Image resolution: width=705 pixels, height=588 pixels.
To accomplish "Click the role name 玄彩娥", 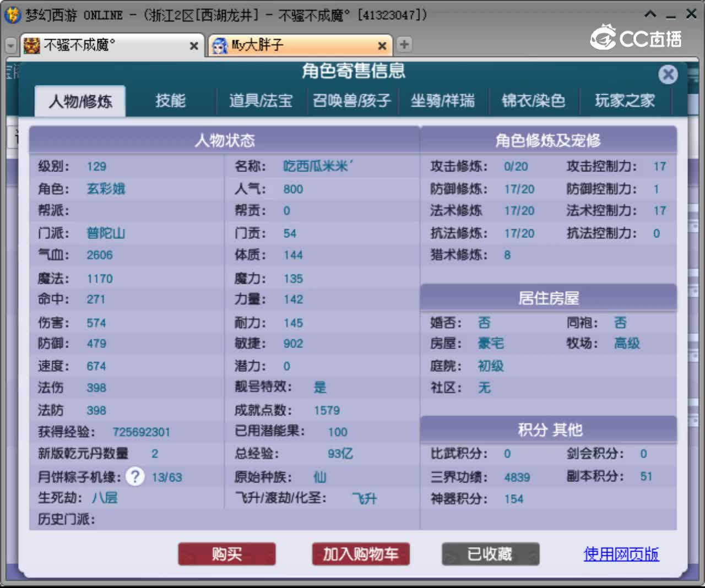I will tap(106, 189).
